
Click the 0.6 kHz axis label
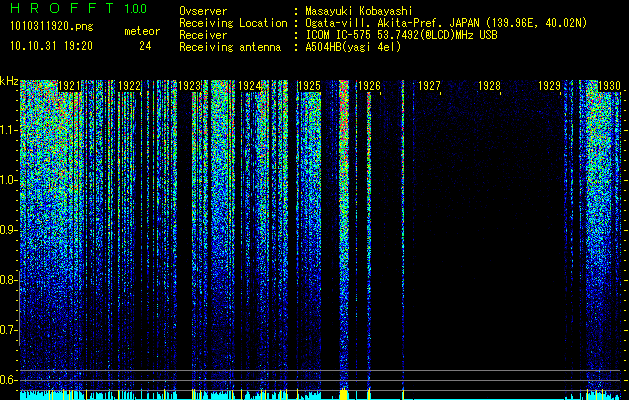click(x=8, y=380)
